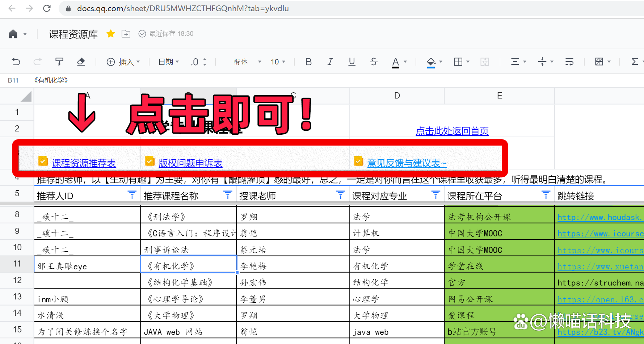
Task: Open the font size 10 dropdown
Action: pyautogui.click(x=278, y=62)
